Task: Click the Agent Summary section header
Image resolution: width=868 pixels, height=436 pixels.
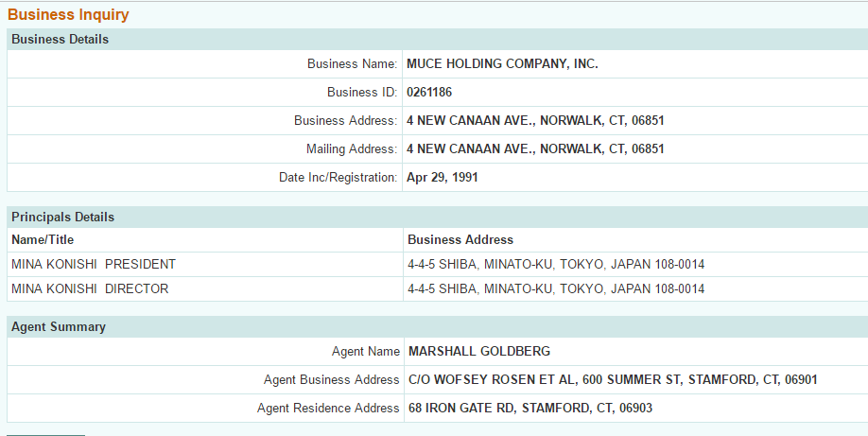Action: click(x=59, y=327)
